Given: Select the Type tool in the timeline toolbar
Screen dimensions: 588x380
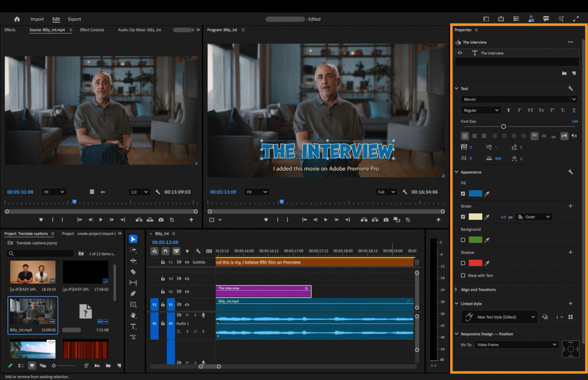Looking at the screenshot, I should (x=133, y=325).
